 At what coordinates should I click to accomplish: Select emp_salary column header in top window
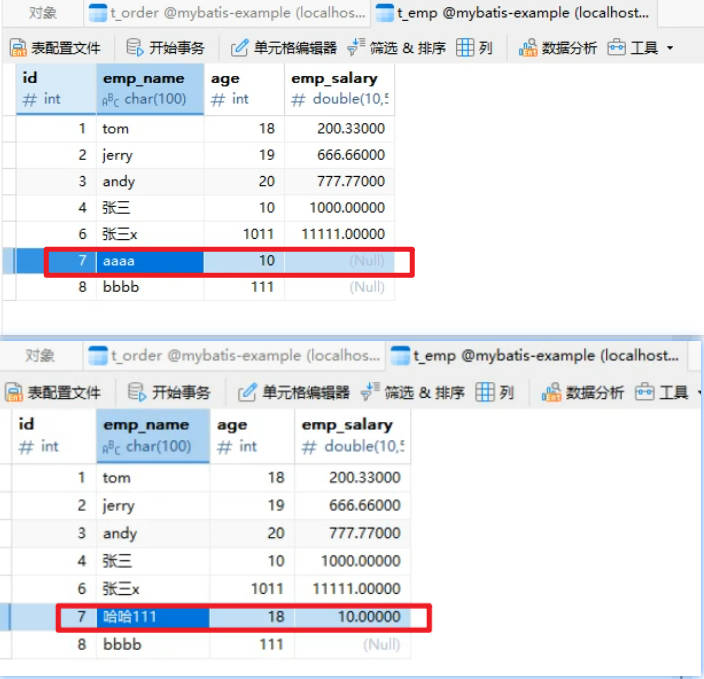click(339, 89)
